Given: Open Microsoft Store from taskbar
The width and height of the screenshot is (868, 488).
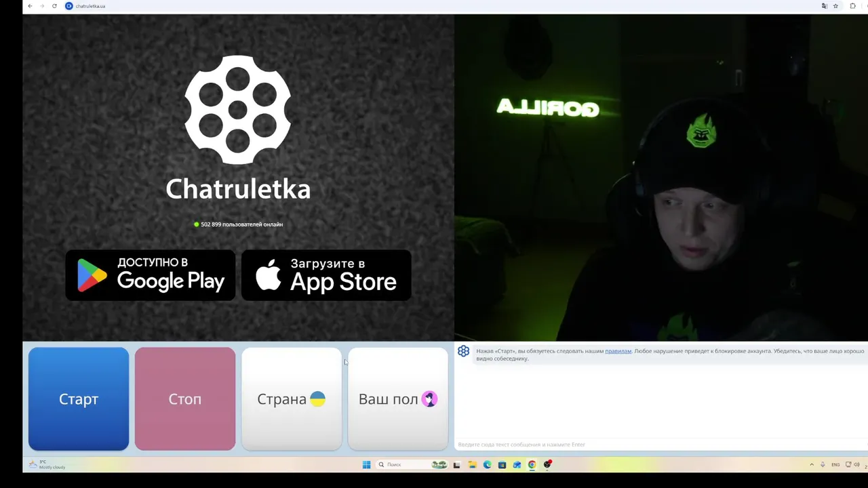Looking at the screenshot, I should 502,464.
